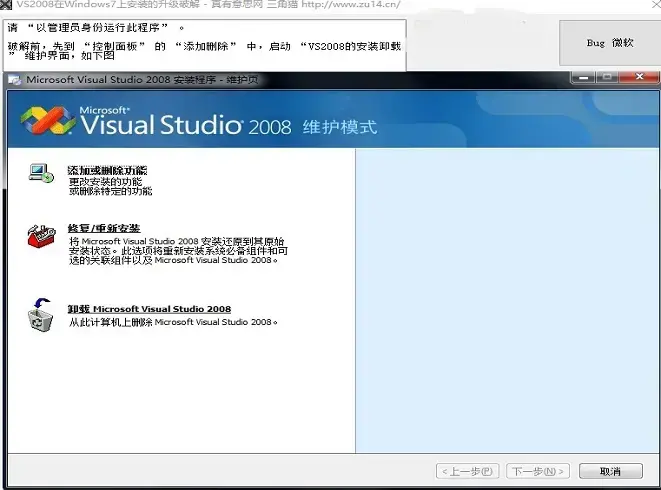Click the 维护模式 heading text
The image size is (661, 490).
coord(340,127)
